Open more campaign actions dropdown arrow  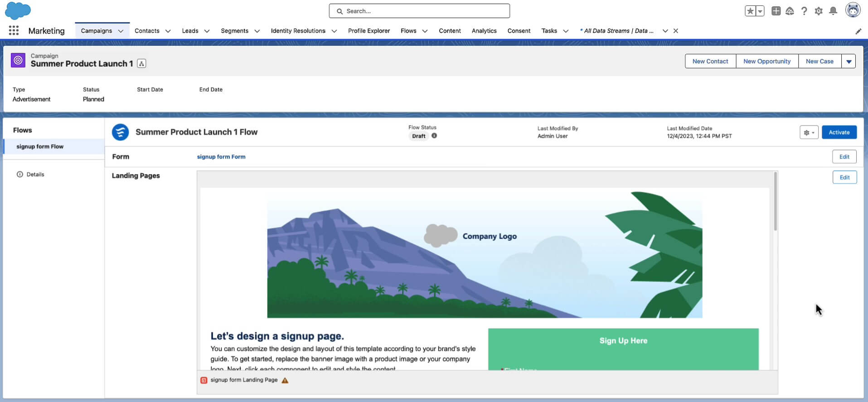(849, 61)
